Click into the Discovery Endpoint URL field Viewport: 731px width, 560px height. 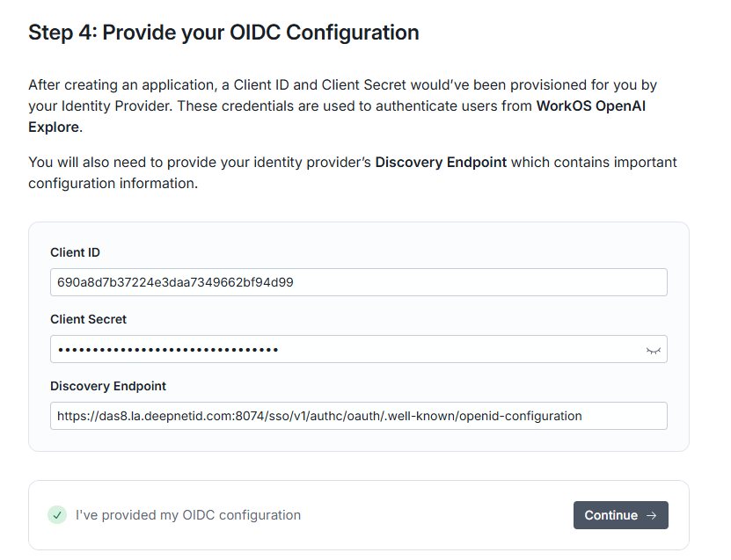pyautogui.click(x=358, y=416)
